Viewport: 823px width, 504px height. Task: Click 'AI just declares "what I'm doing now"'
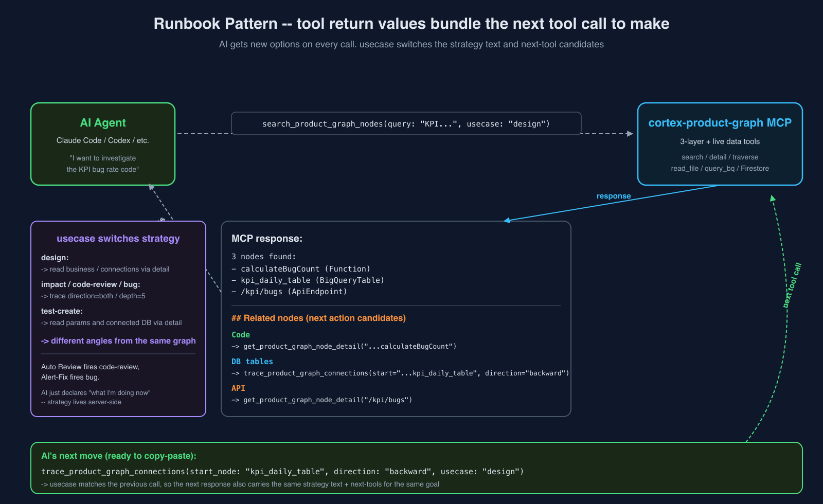(96, 392)
